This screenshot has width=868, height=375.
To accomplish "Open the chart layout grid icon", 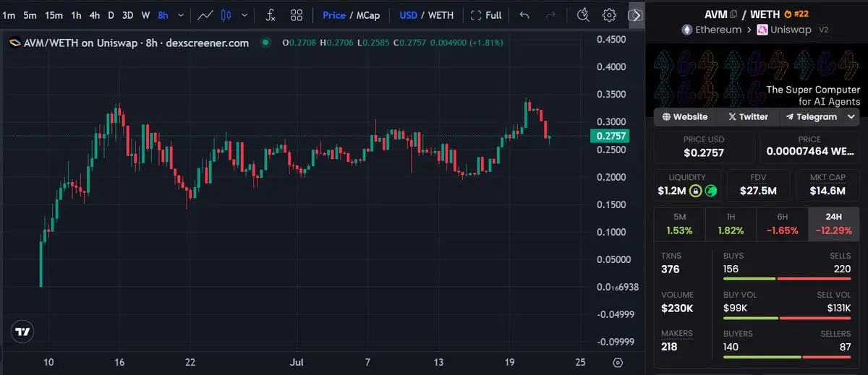I will (297, 14).
